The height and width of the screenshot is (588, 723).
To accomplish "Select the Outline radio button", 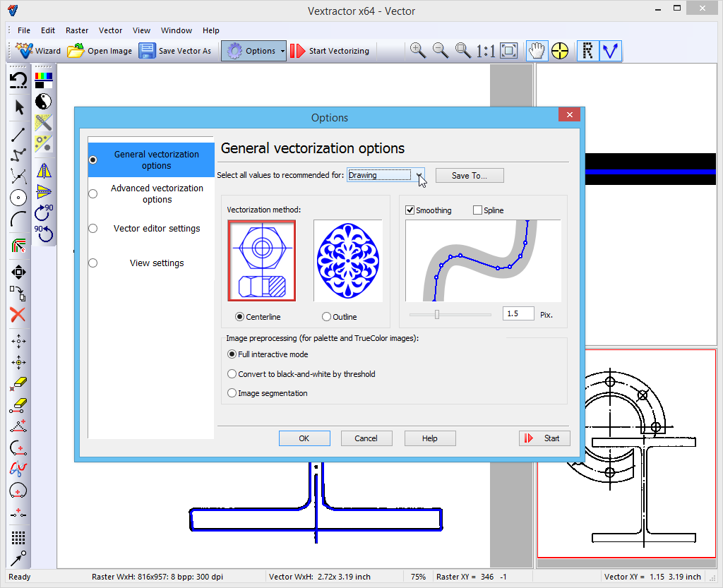I will pos(326,317).
